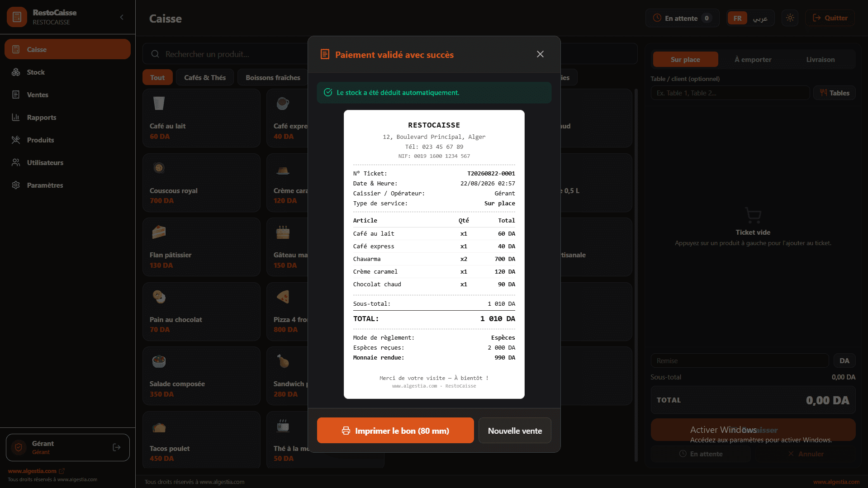
Task: Open the En attente pending tickets list
Action: click(x=682, y=18)
